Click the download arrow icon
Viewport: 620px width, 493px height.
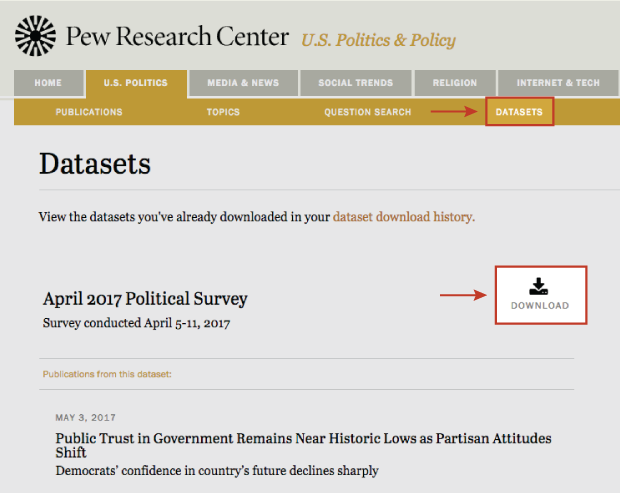point(539,286)
